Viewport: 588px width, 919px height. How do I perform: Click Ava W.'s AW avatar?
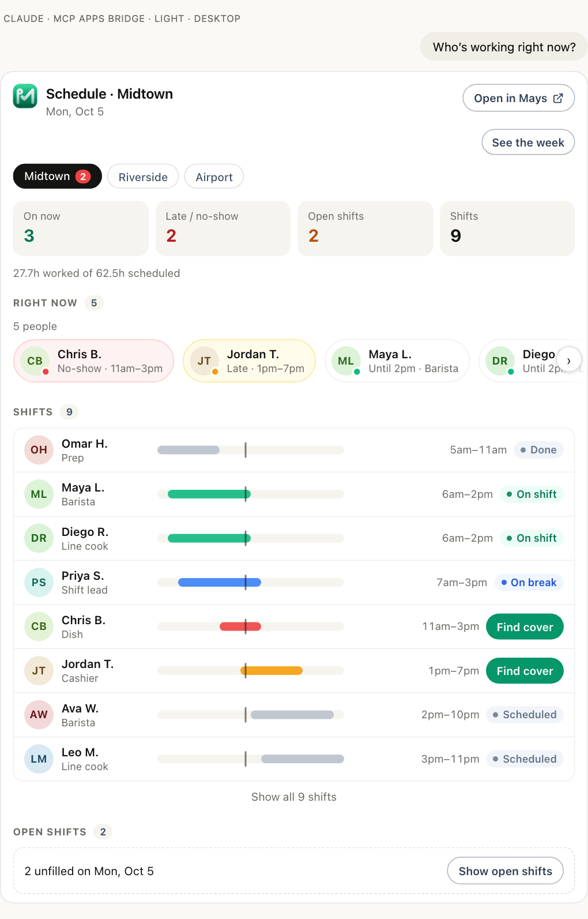[39, 715]
